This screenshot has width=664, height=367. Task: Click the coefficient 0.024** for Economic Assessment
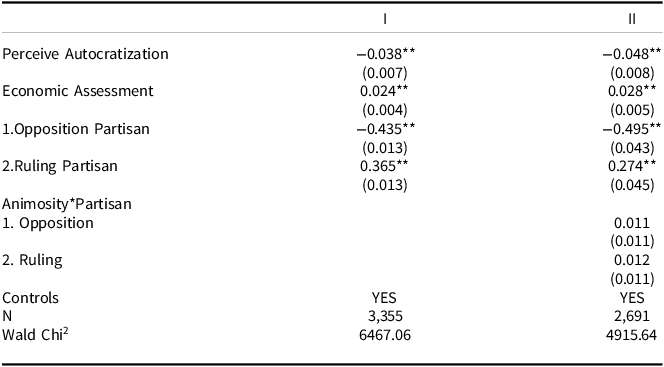tap(385, 91)
